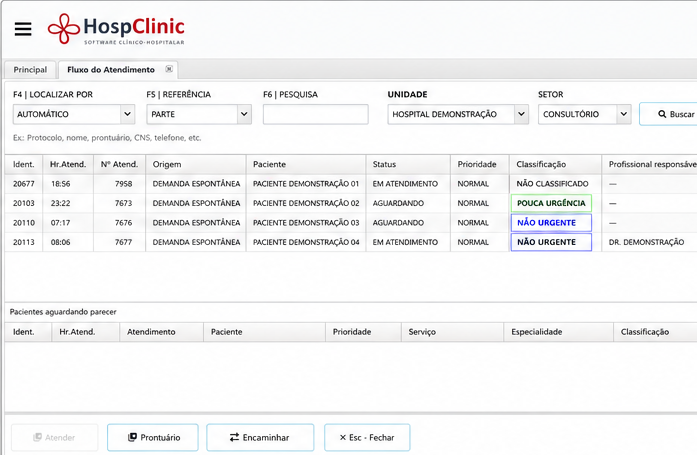Click the NÃO CLASSIFICADO cell

553,184
